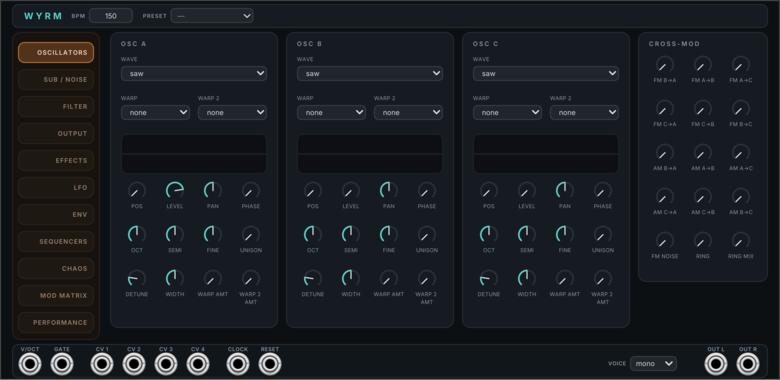Click OSC A UNISON knob
The width and height of the screenshot is (780, 380).
251,234
